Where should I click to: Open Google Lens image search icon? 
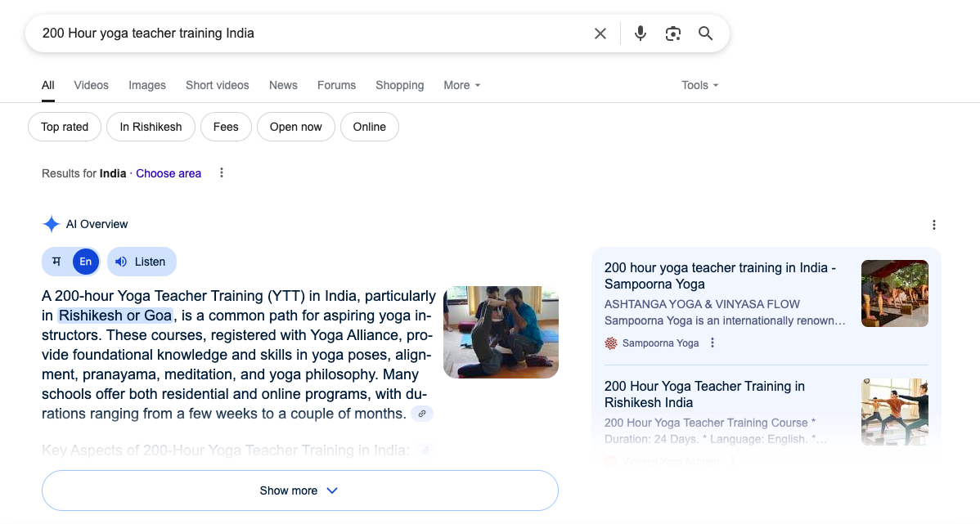[672, 34]
